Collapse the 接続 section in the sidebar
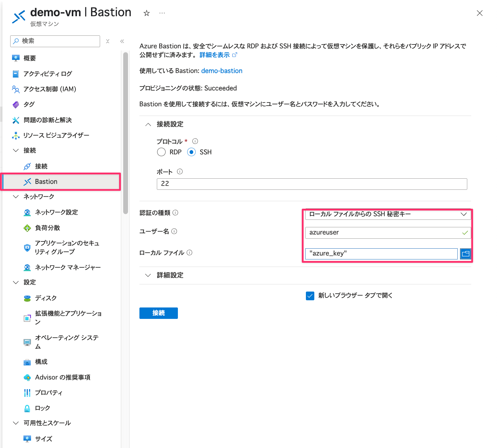The width and height of the screenshot is (497, 448). pos(16,150)
